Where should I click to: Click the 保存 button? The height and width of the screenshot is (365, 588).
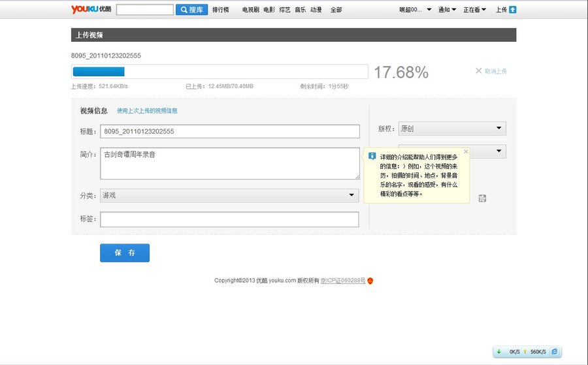pos(125,253)
